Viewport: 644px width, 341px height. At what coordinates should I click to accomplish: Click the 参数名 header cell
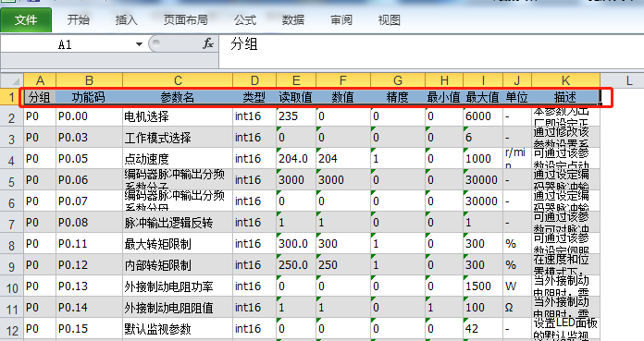click(x=178, y=97)
